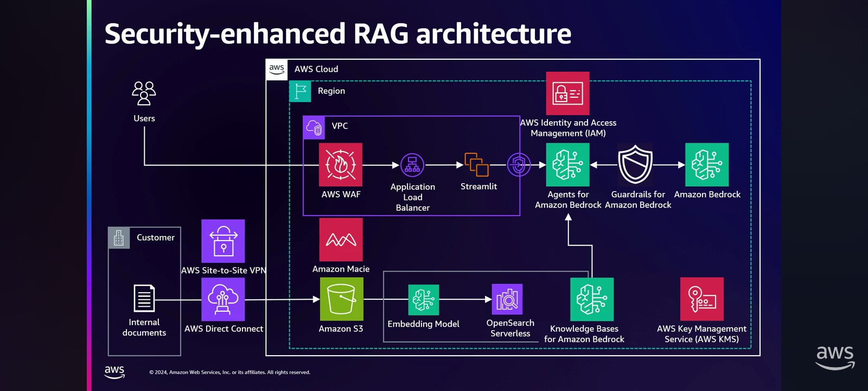This screenshot has width=868, height=391.
Task: Select the Amazon Bedrock icon
Action: pyautogui.click(x=707, y=165)
